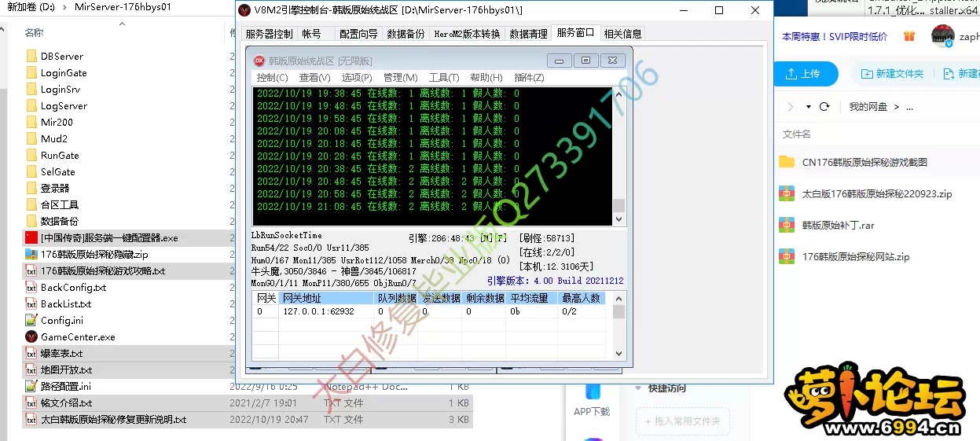Image resolution: width=980 pixels, height=441 pixels.
Task: Select 铭文介绍.txt file
Action: coord(66,403)
